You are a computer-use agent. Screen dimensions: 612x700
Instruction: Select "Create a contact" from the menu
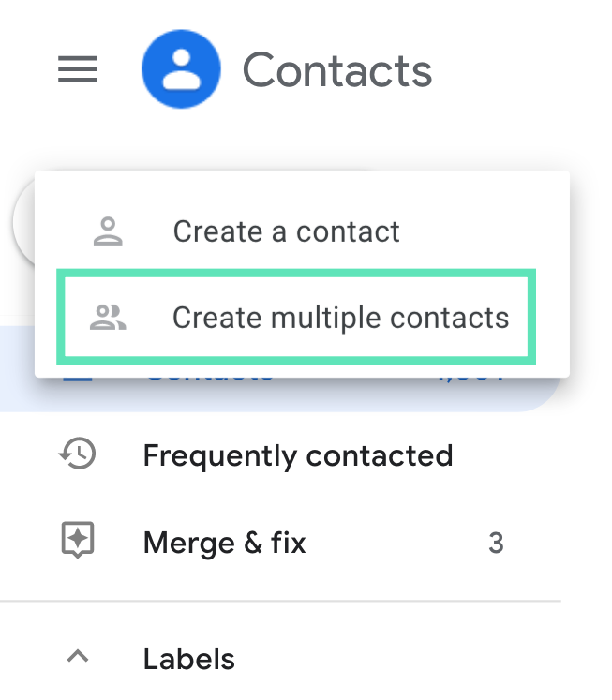click(286, 231)
